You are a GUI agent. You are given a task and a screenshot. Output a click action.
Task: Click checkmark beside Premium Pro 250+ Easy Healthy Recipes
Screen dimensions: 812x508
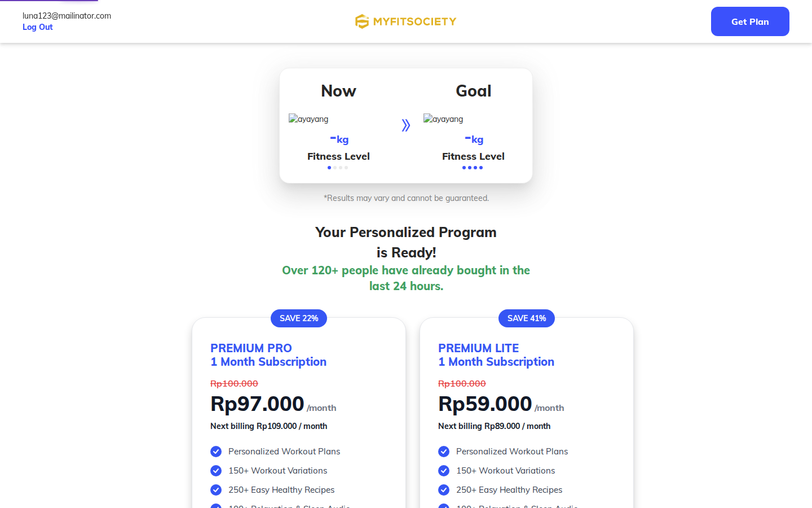pyautogui.click(x=216, y=490)
